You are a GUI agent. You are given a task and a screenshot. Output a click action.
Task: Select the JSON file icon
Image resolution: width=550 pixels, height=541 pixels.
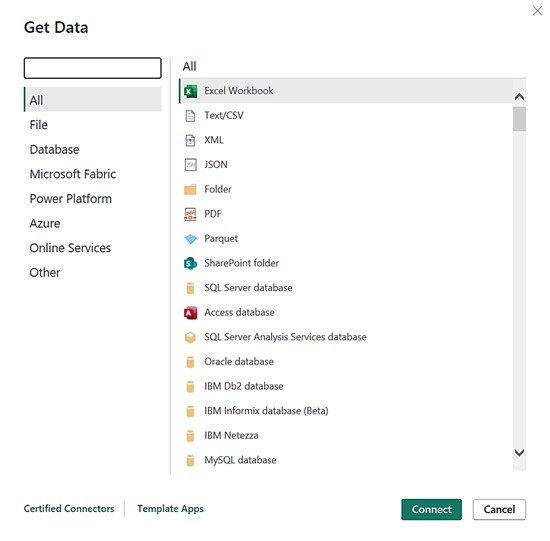click(190, 165)
